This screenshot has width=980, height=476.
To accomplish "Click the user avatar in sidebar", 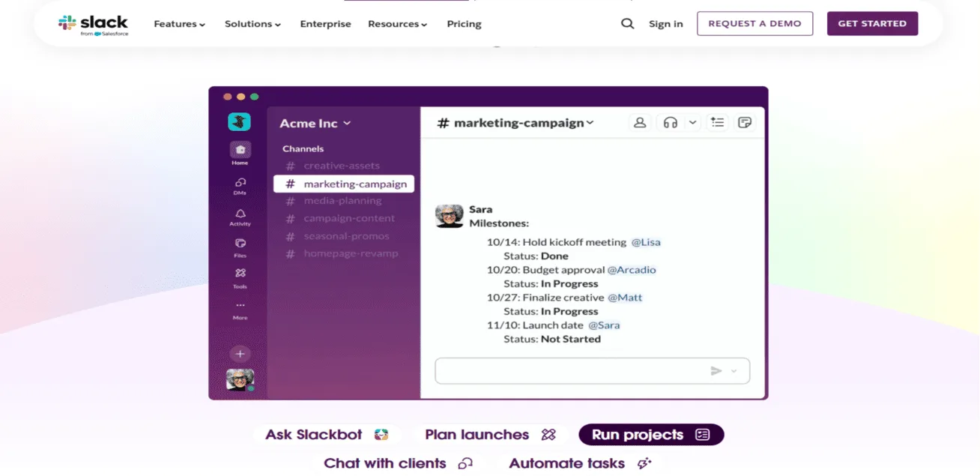I will click(x=240, y=380).
